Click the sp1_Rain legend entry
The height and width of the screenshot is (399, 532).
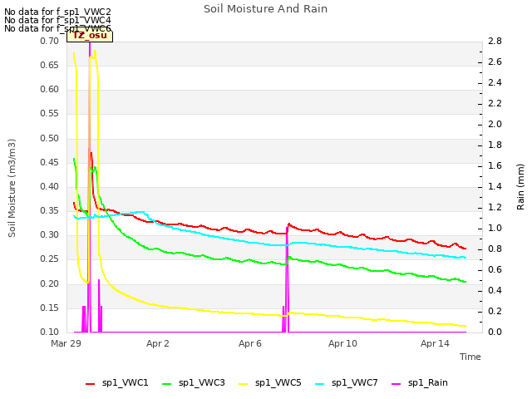coord(420,382)
